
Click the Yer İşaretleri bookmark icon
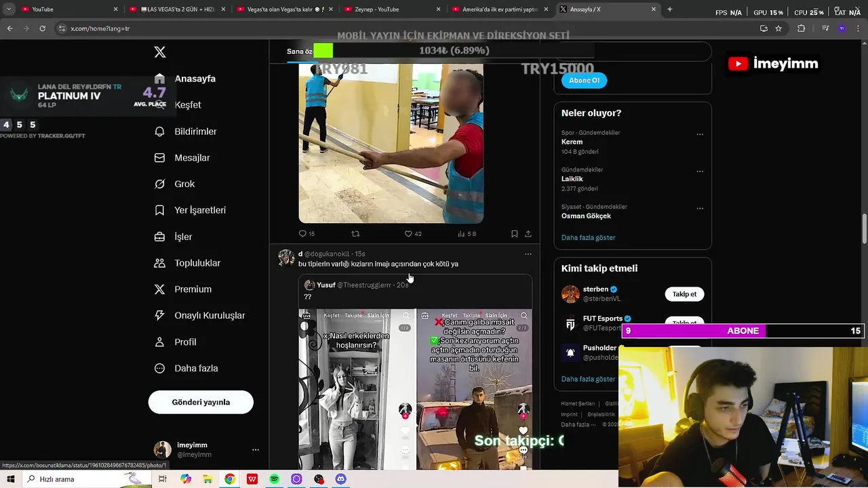pyautogui.click(x=160, y=210)
